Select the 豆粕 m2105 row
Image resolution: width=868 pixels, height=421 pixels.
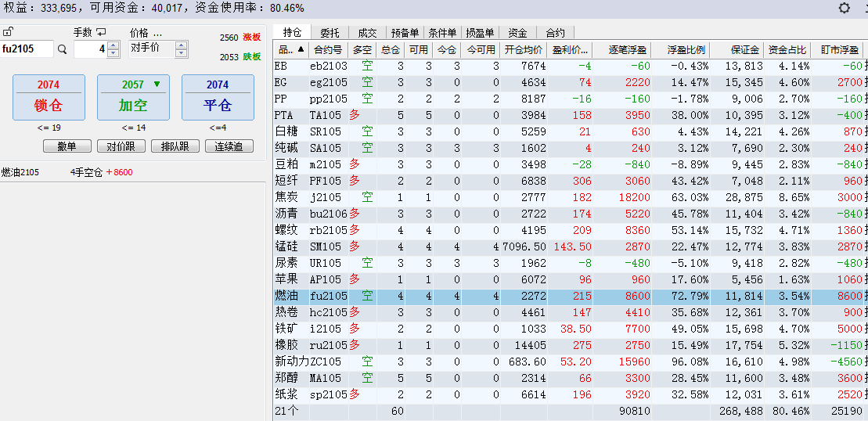[x=570, y=164]
